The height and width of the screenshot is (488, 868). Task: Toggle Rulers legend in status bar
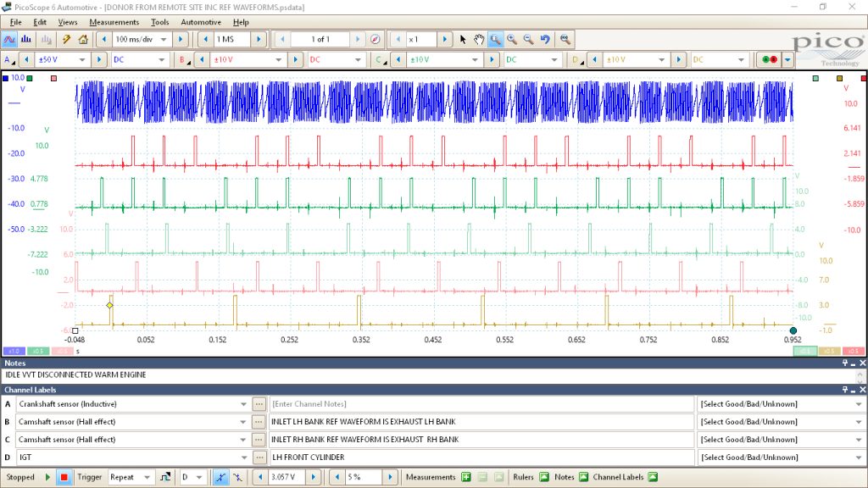[x=544, y=477]
